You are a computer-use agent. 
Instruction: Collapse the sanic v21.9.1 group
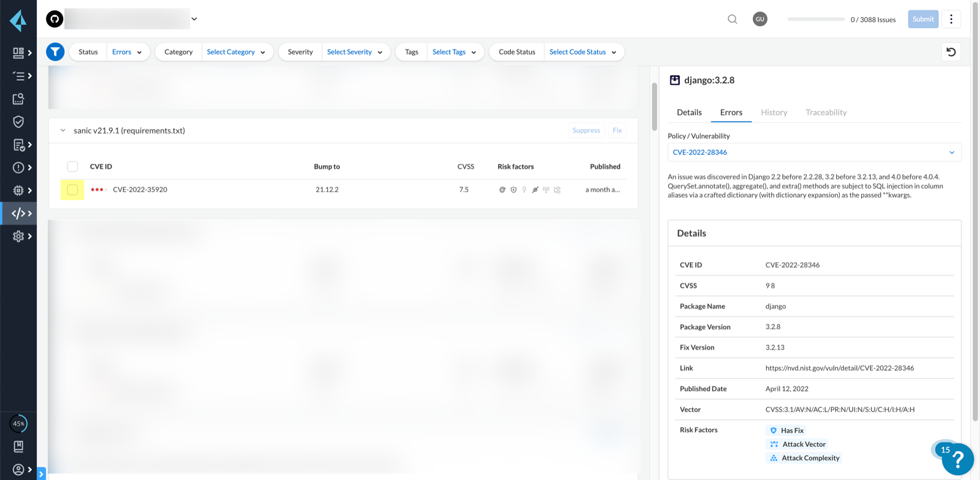click(62, 130)
